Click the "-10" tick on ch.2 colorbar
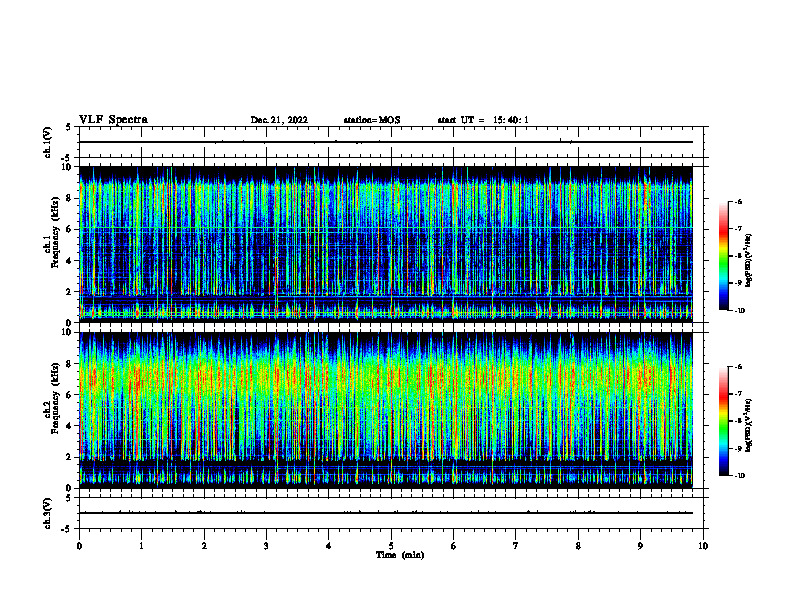 [740, 475]
